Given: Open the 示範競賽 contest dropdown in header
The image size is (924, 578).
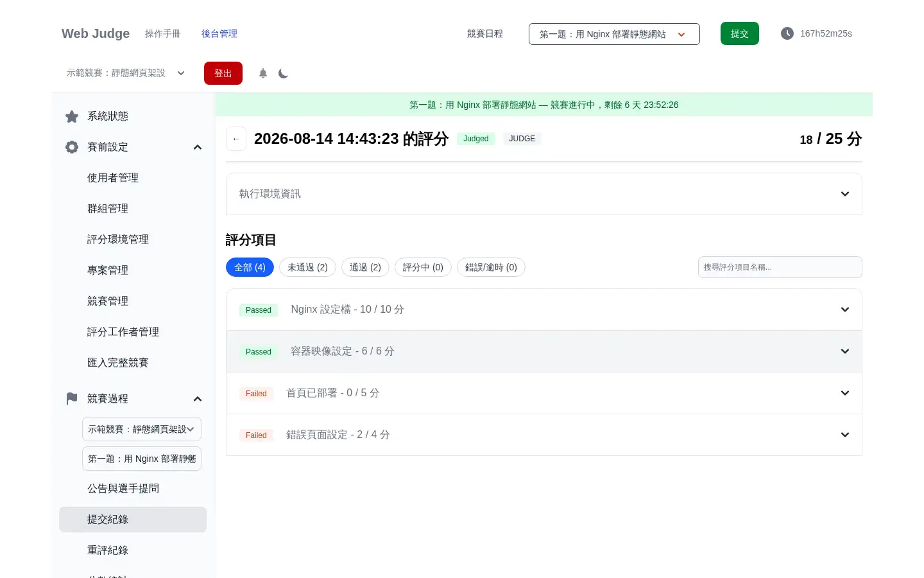Looking at the screenshot, I should coord(126,73).
